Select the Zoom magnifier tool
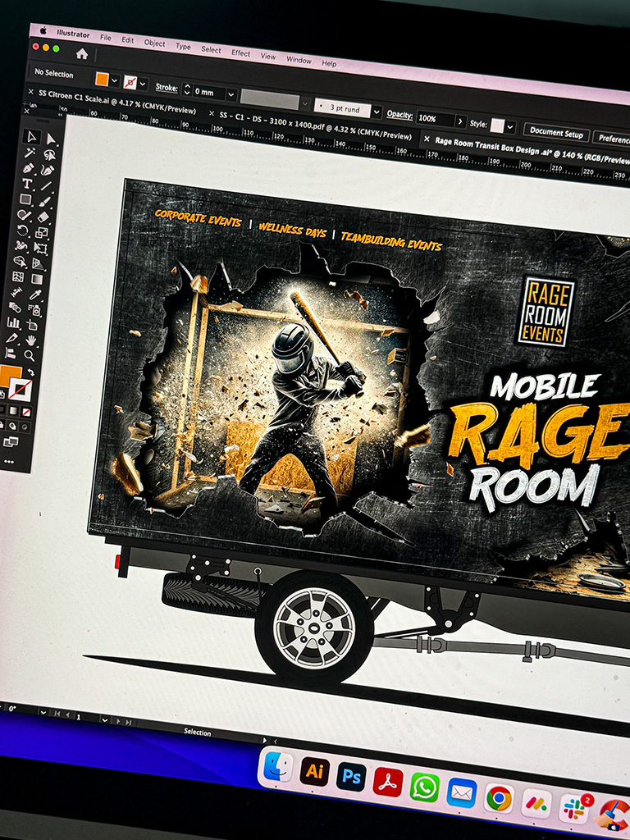This screenshot has height=840, width=630. (x=30, y=355)
